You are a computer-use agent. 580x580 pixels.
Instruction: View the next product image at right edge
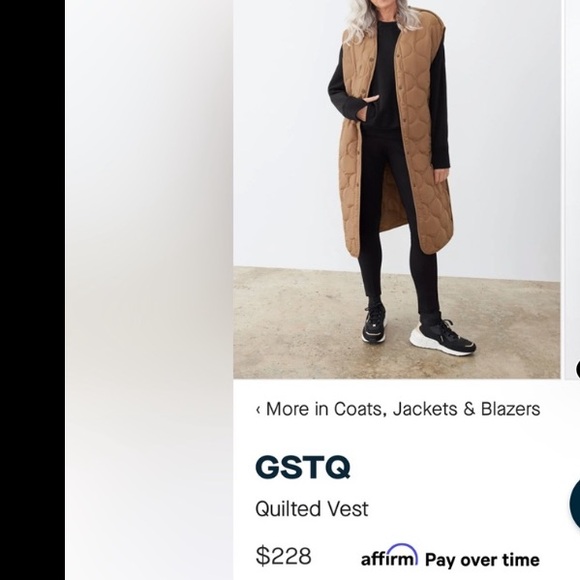tap(572, 189)
